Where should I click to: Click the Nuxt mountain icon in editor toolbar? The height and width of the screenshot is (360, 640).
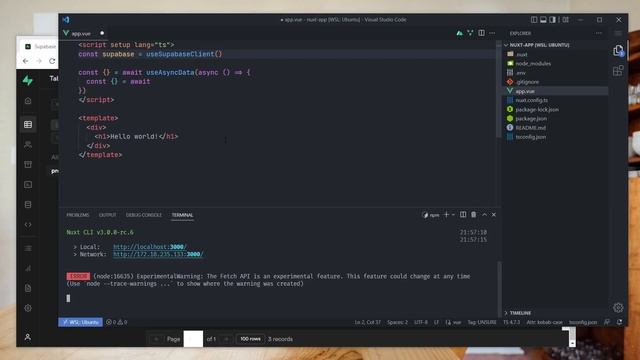tap(460, 33)
